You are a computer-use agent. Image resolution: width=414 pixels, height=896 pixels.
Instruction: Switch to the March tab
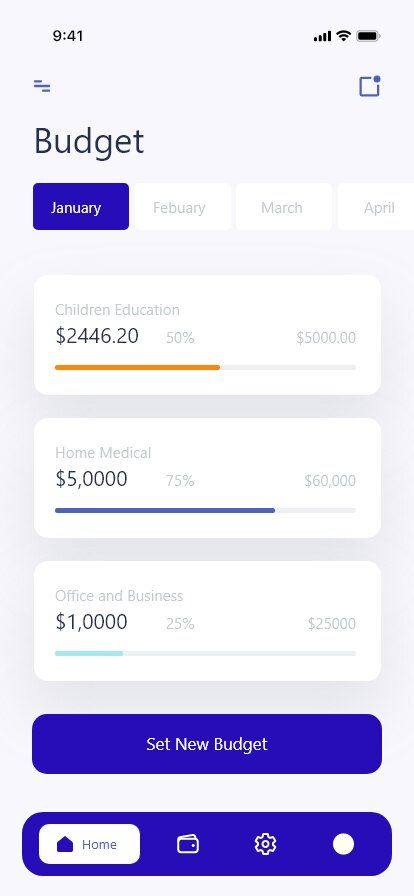tap(284, 206)
